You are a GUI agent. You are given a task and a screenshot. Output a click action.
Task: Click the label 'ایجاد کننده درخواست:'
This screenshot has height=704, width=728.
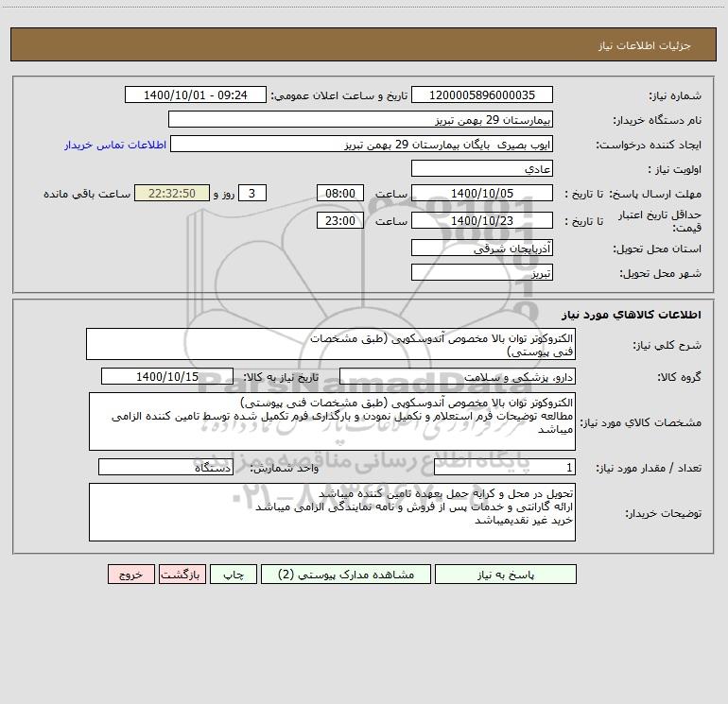[x=649, y=145]
